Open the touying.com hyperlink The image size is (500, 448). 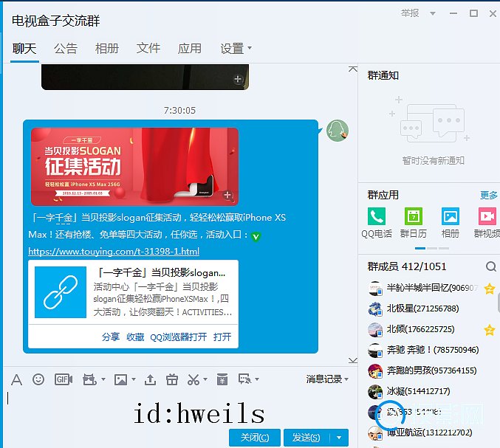point(114,252)
